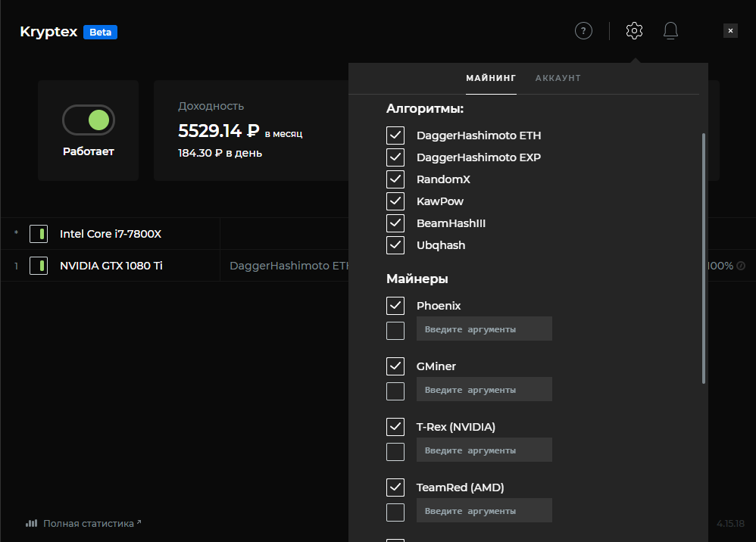Viewport: 756px width, 542px height.
Task: Select the NVIDIA GTX 1080 Ti device name
Action: point(111,266)
